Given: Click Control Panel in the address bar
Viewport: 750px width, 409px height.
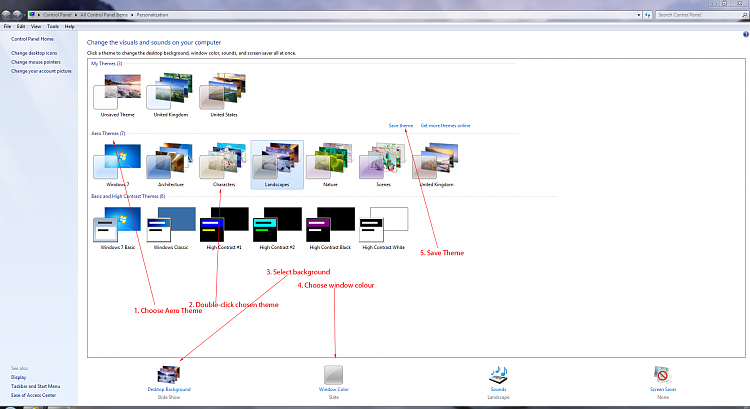Looking at the screenshot, I should click(57, 15).
